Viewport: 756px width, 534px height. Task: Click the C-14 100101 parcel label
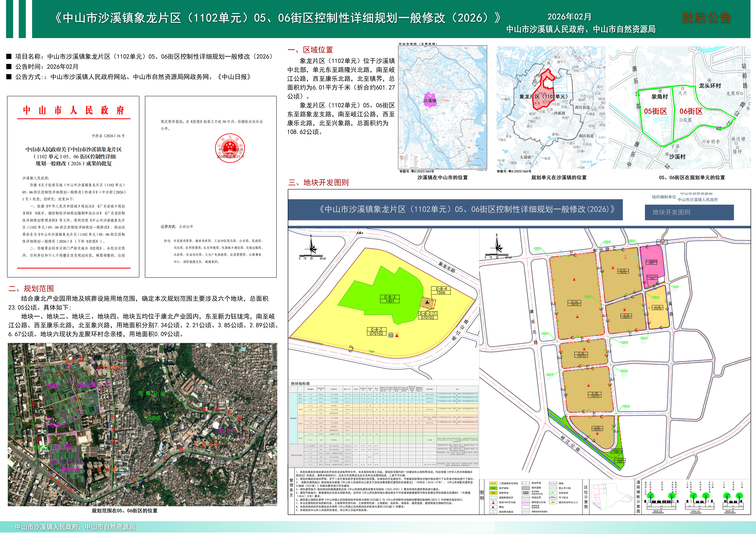[x=575, y=303]
